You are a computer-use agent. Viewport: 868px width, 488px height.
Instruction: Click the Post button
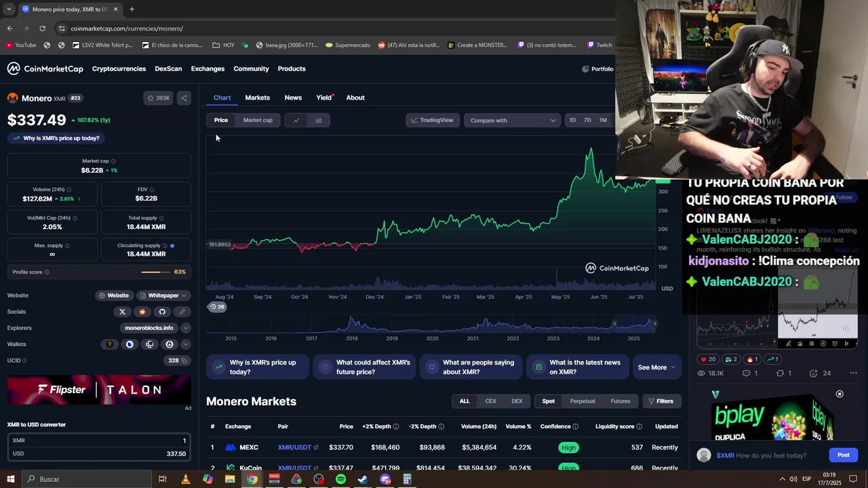click(843, 455)
